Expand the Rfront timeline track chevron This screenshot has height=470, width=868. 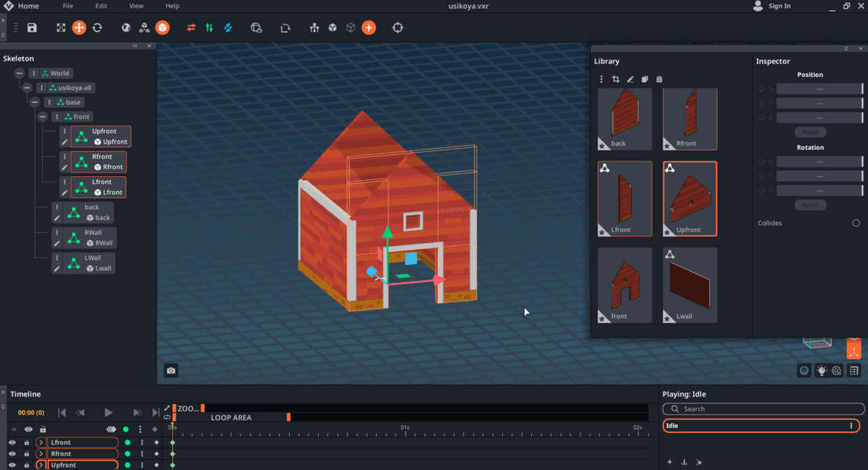click(41, 454)
